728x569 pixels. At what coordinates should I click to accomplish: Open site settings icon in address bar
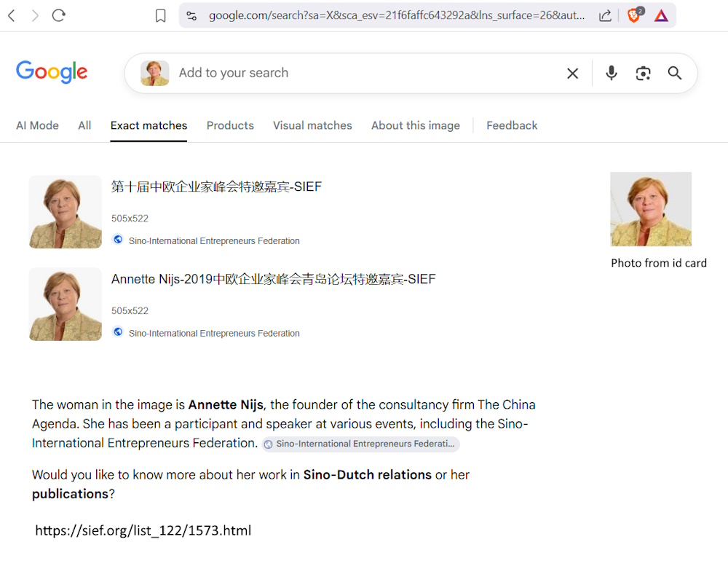191,15
